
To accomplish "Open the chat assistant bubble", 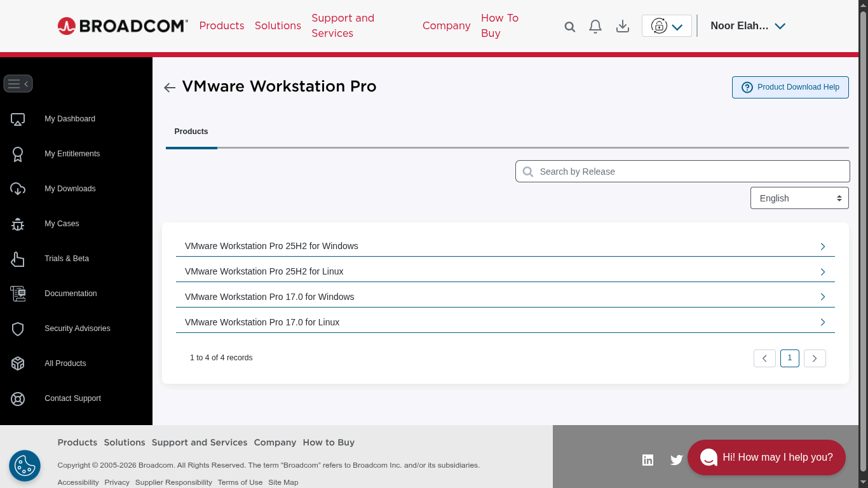I will [766, 457].
